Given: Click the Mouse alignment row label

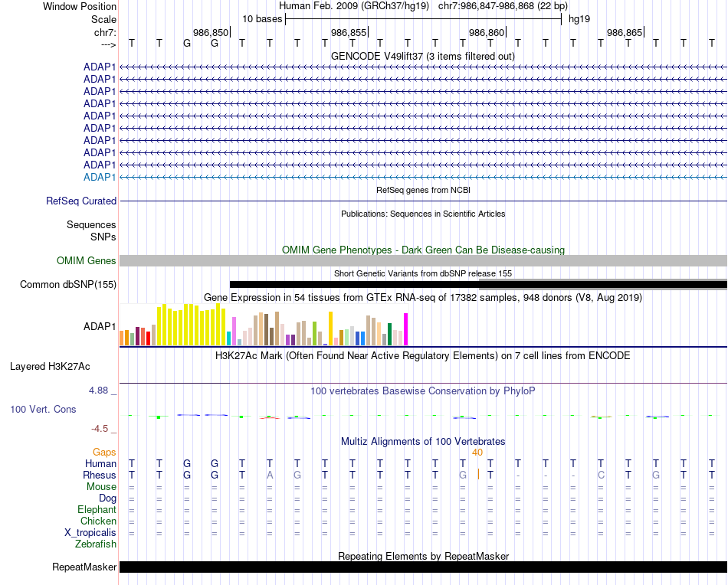Looking at the screenshot, I should click(x=101, y=487).
